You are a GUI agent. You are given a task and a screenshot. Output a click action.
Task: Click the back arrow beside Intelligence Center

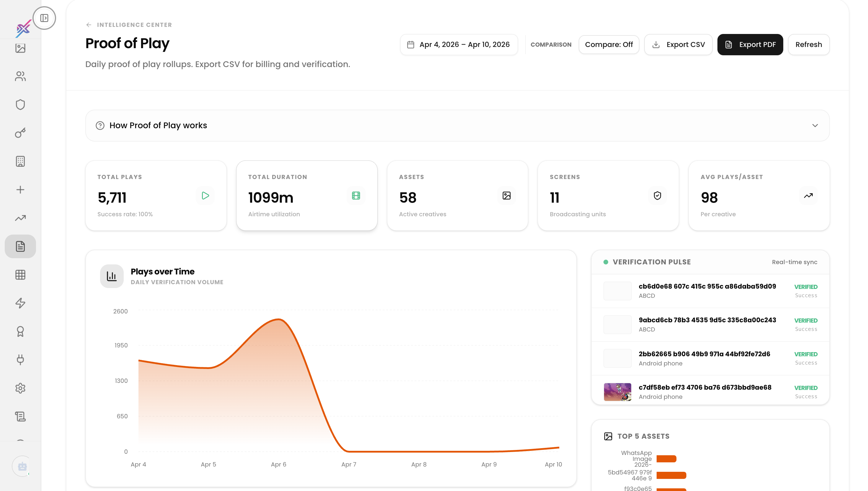[x=89, y=25]
